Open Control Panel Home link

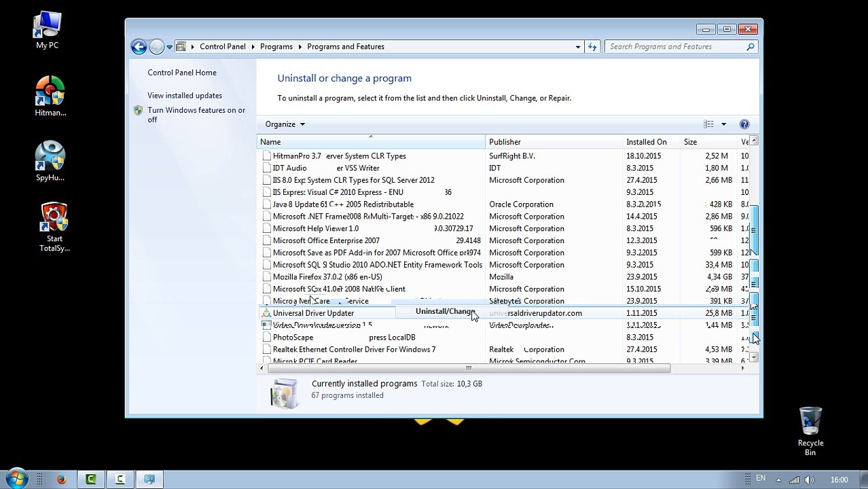(x=182, y=73)
